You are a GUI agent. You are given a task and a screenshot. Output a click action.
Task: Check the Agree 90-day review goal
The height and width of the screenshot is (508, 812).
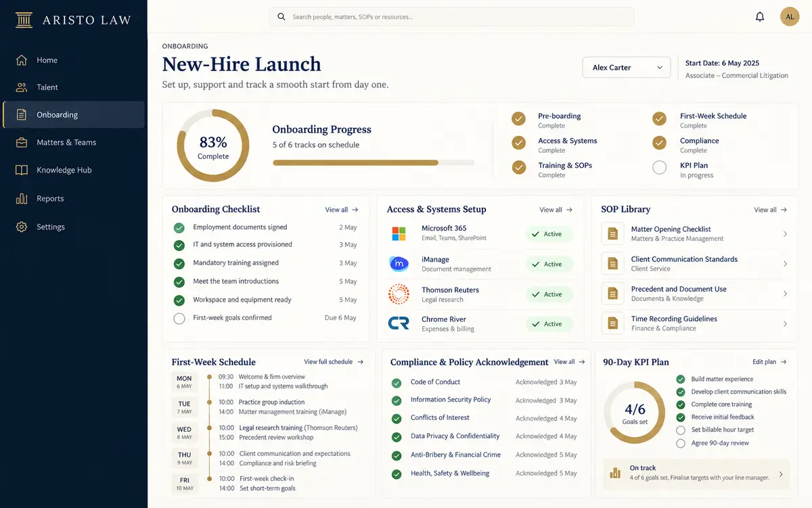pos(681,443)
